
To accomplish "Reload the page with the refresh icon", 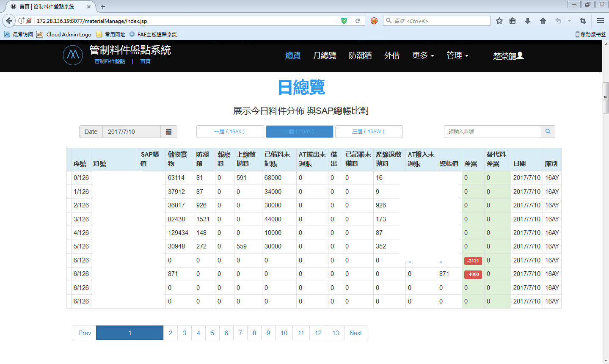I will [358, 21].
